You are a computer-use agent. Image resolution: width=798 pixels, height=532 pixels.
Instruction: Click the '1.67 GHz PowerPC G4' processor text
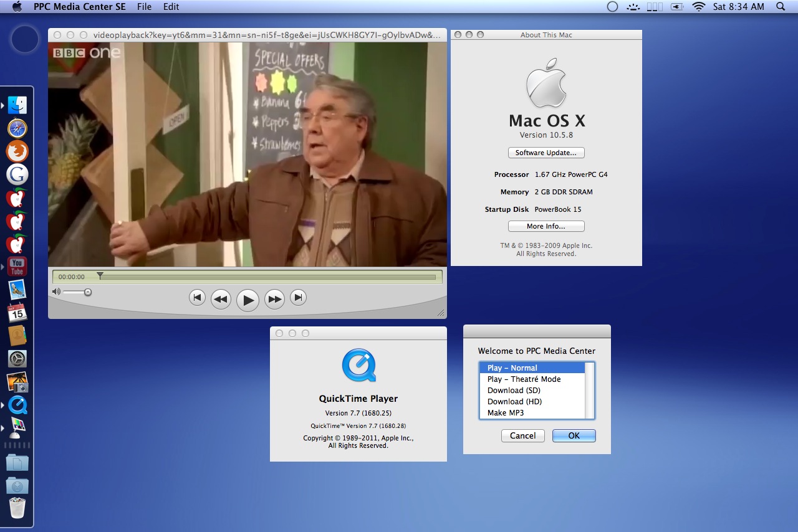[571, 175]
